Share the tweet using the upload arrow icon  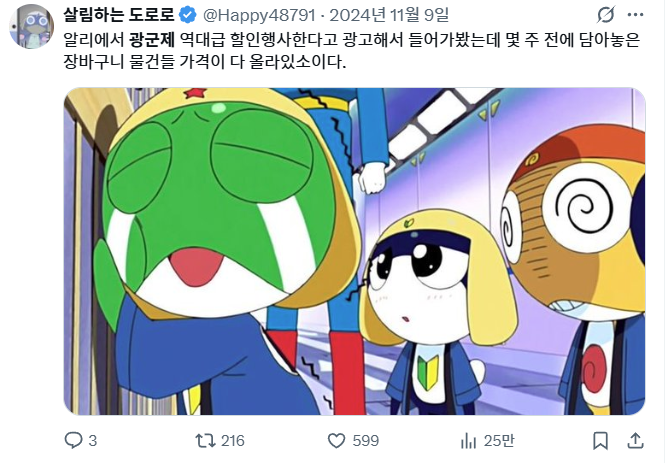coord(635,440)
